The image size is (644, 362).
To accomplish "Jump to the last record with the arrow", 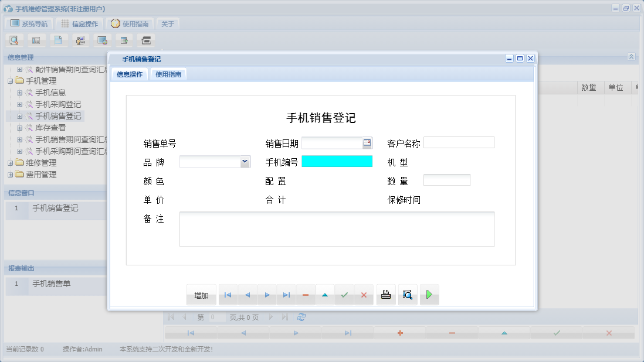I will point(286,295).
